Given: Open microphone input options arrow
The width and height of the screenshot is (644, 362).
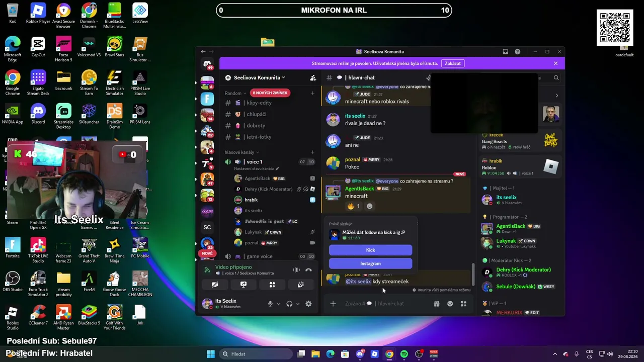Looking at the screenshot, I should (279, 304).
